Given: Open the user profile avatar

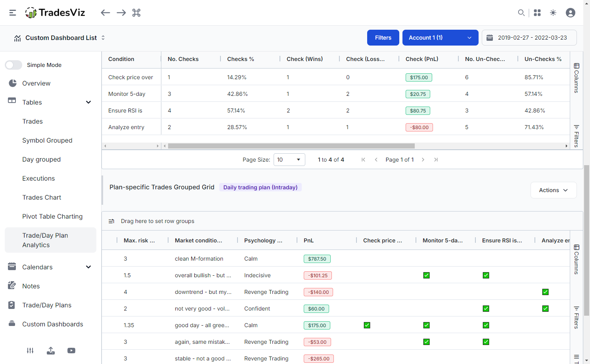Looking at the screenshot, I should coord(571,13).
